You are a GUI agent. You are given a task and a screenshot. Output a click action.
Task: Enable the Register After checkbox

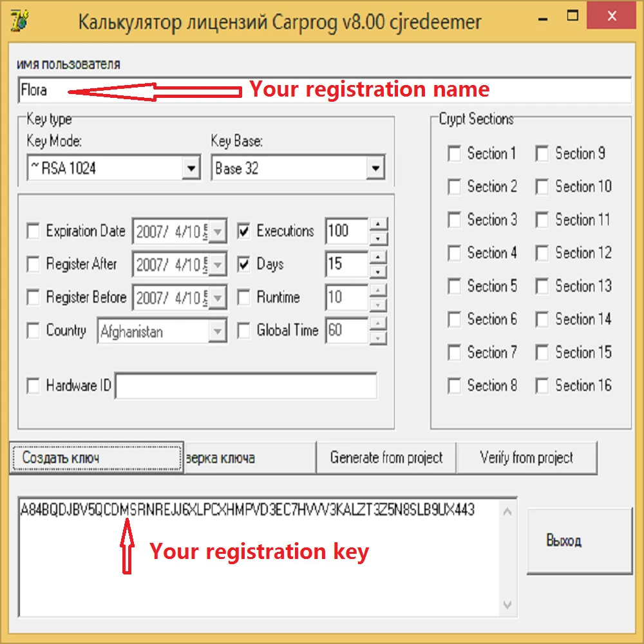33,263
